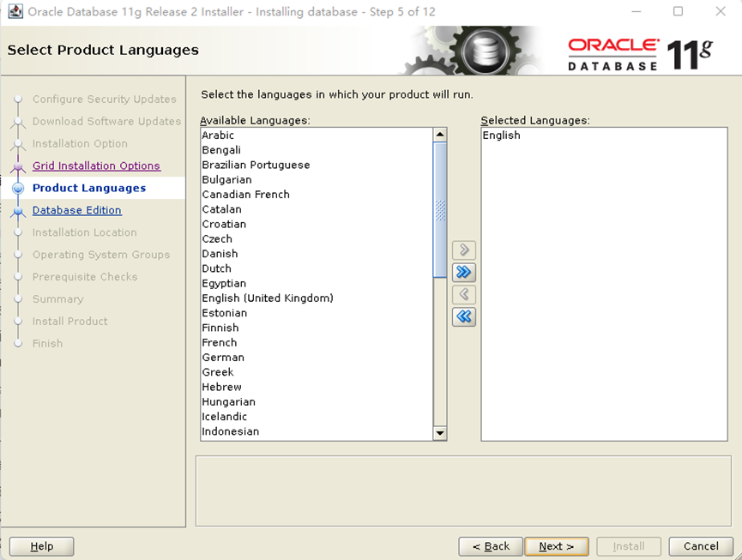Click the Installation Option step

pos(80,143)
